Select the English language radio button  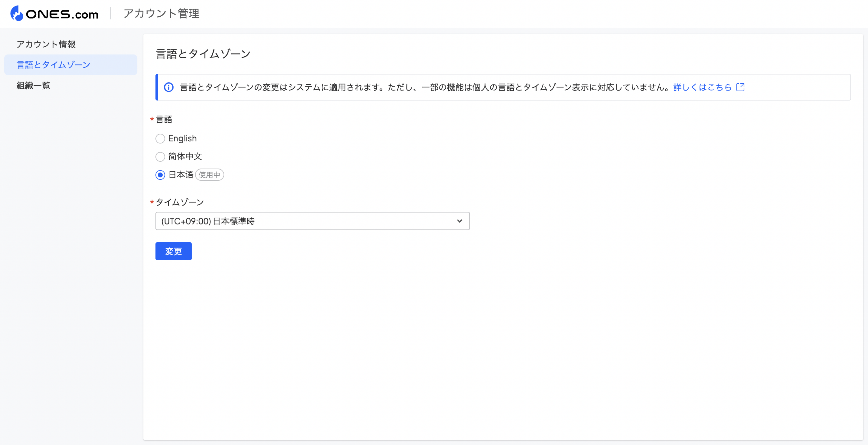pyautogui.click(x=160, y=138)
